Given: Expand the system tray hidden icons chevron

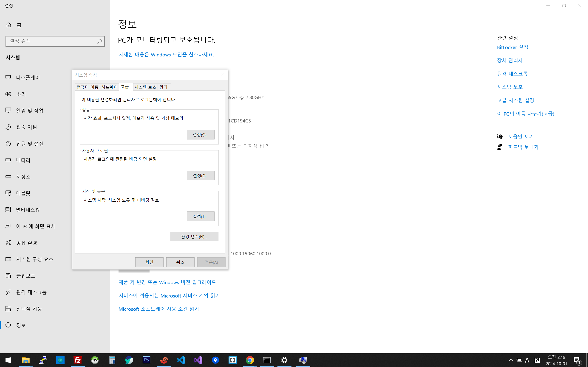Looking at the screenshot, I should pyautogui.click(x=511, y=360).
